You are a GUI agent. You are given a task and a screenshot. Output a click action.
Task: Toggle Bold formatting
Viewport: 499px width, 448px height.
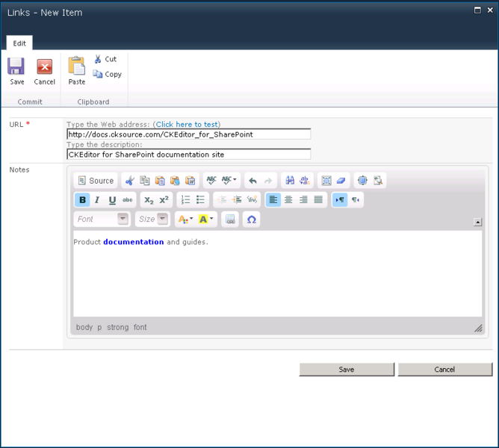pyautogui.click(x=82, y=200)
